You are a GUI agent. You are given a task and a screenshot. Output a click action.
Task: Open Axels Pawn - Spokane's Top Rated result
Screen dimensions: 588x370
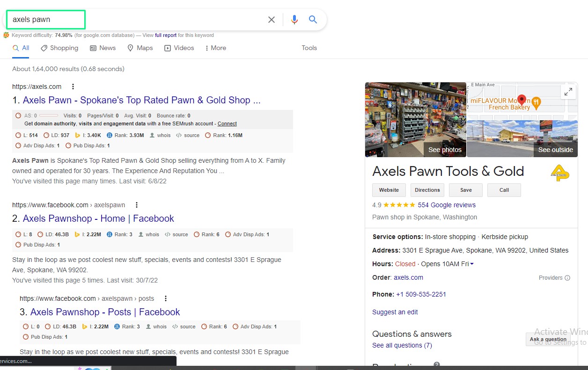pyautogui.click(x=142, y=100)
